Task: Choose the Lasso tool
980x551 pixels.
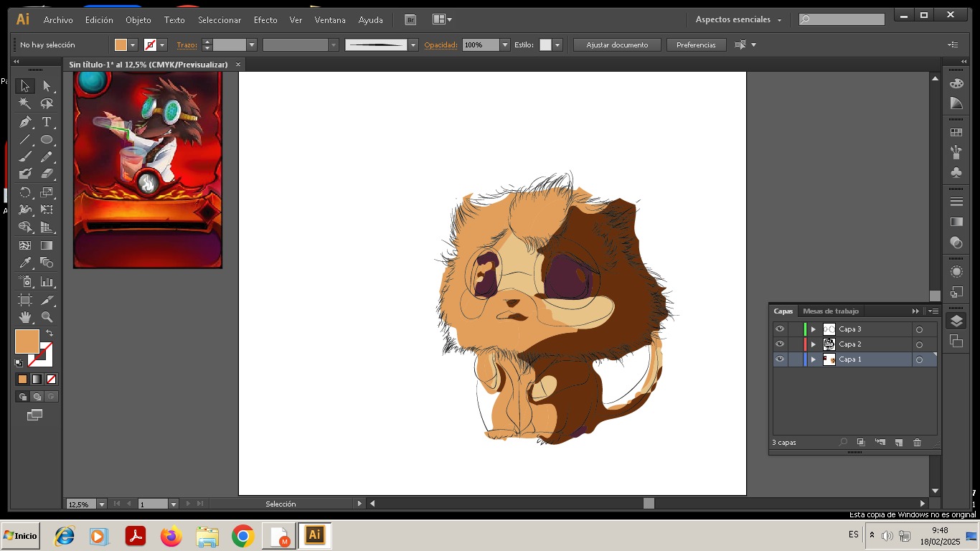Action: pos(47,104)
